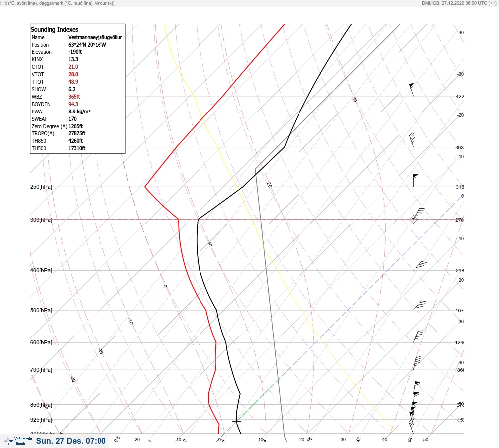Click the 850[hPa] pressure label
This screenshot has height=448, width=499.
[41, 405]
